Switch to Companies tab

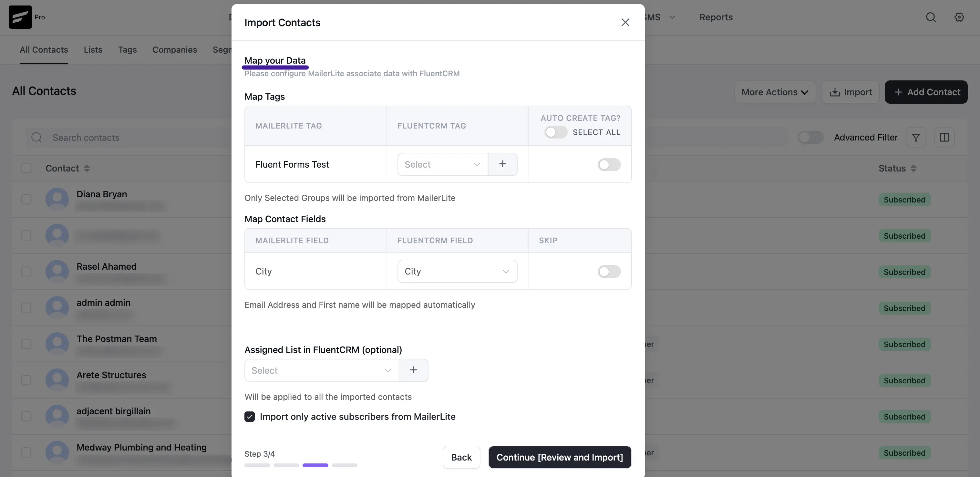tap(175, 50)
